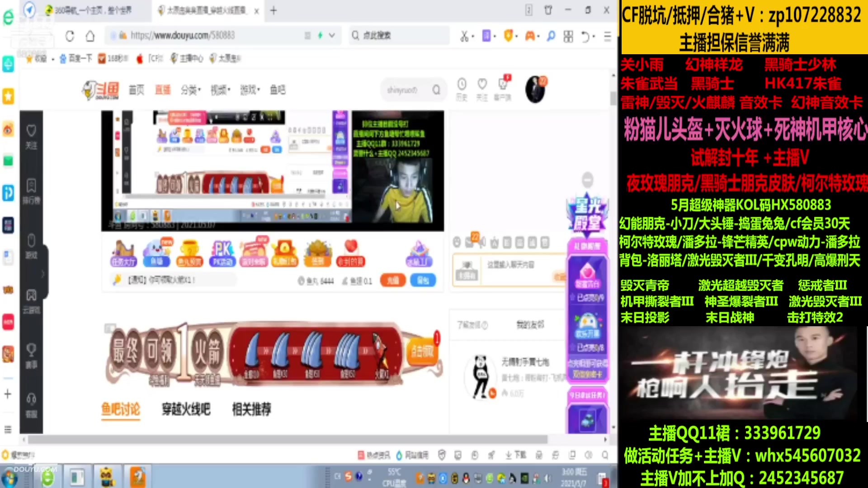Open the 百度一下 bookmark
Viewport: 868px width, 488px height.
coord(76,58)
